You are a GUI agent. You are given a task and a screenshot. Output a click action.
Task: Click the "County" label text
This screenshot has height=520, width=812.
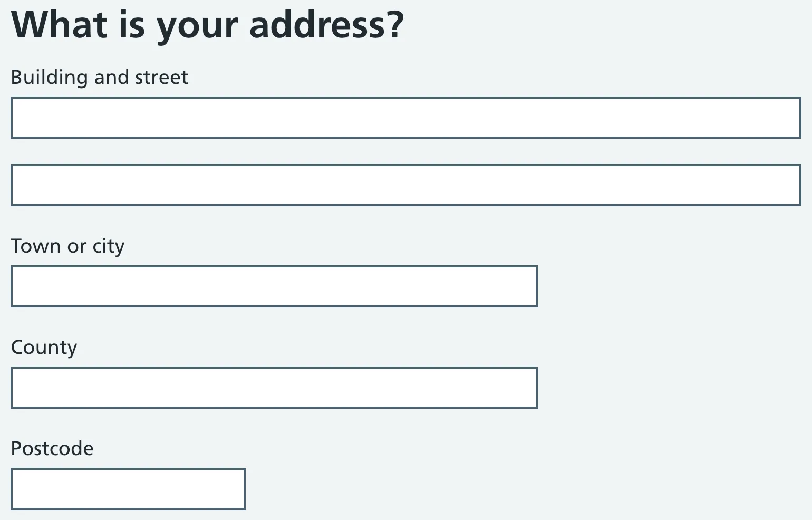(x=44, y=347)
